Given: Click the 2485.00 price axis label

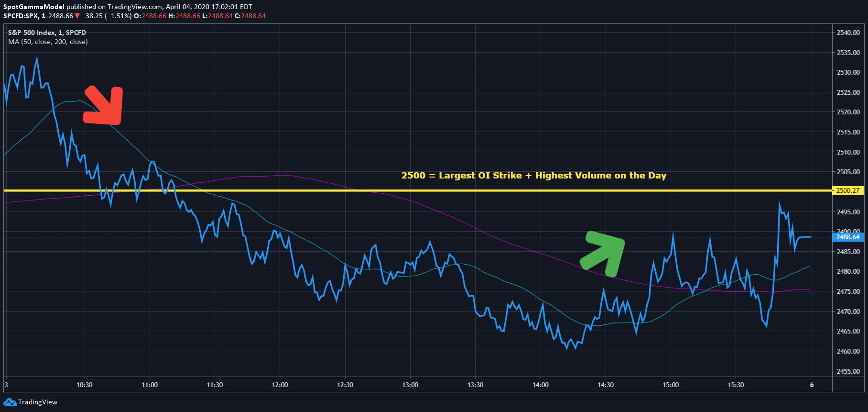Looking at the screenshot, I should click(x=848, y=252).
